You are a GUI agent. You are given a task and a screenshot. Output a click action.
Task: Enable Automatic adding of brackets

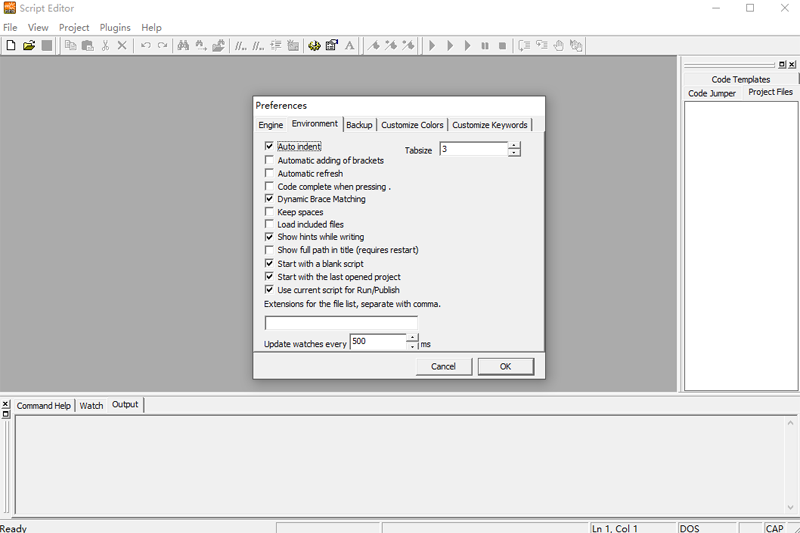[269, 160]
